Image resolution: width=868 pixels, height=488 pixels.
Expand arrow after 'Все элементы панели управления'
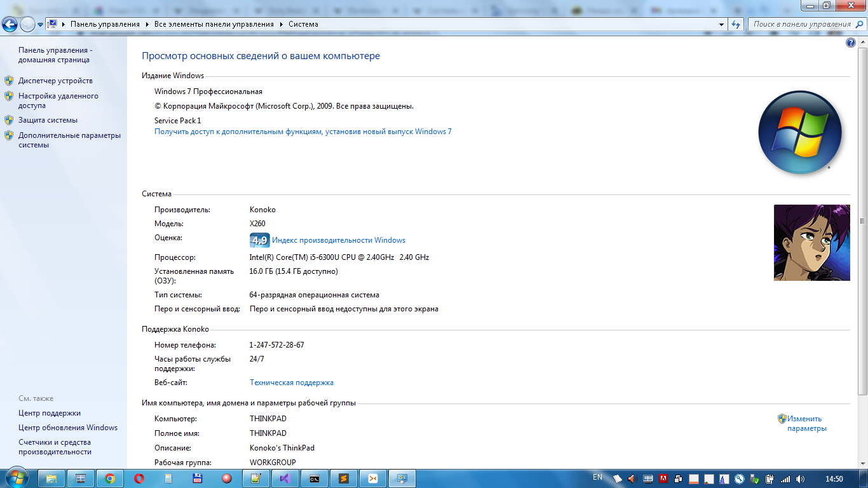(x=281, y=24)
